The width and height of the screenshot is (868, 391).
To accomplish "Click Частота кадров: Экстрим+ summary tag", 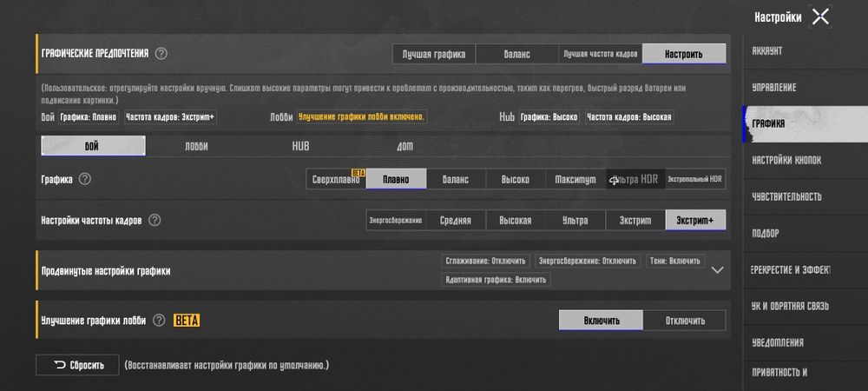I will click(x=170, y=117).
